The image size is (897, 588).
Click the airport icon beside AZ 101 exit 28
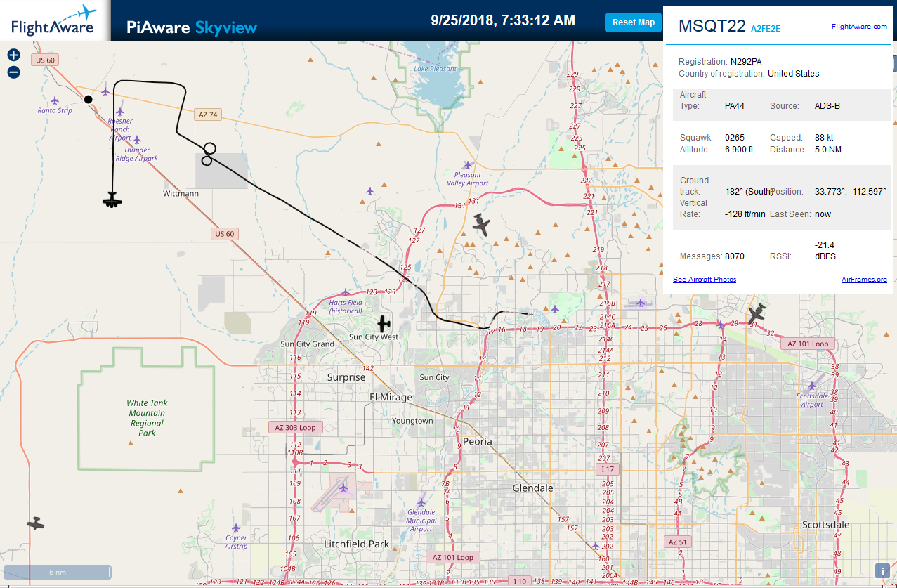pos(720,325)
